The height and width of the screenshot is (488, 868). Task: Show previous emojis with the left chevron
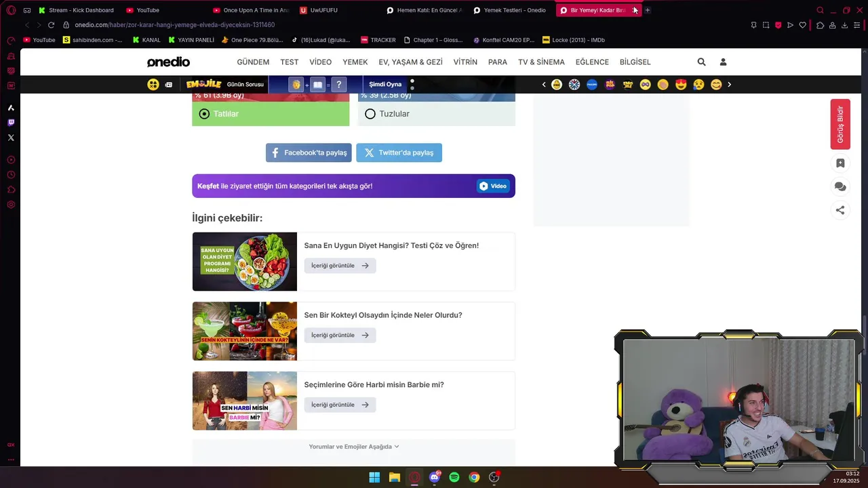544,85
